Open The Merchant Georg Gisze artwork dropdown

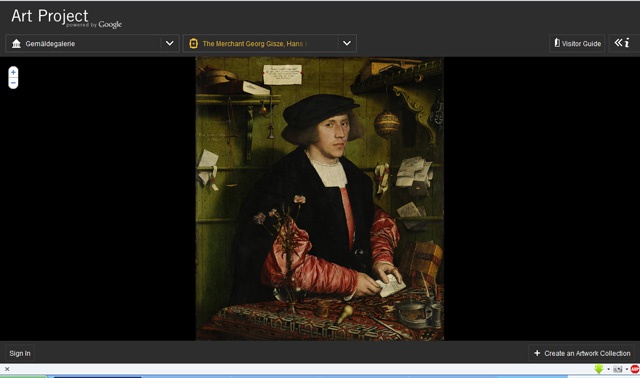click(x=269, y=43)
